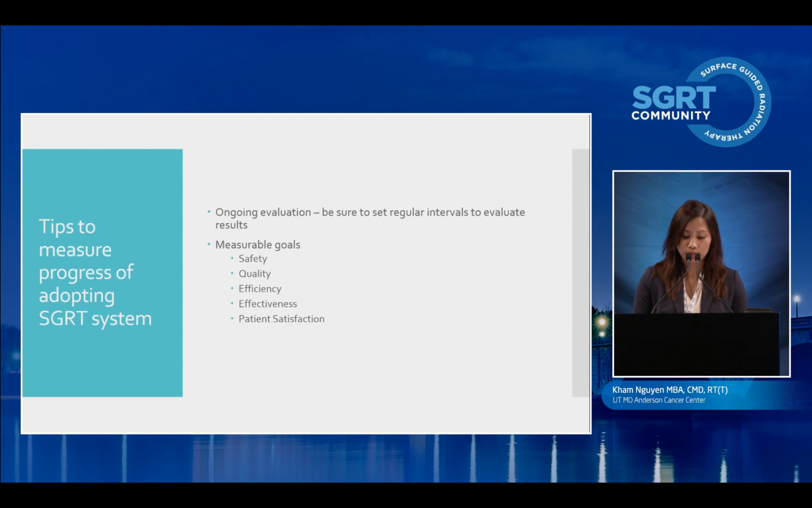
Task: Click the UT MD Anderson Cancer Center text
Action: (x=658, y=400)
